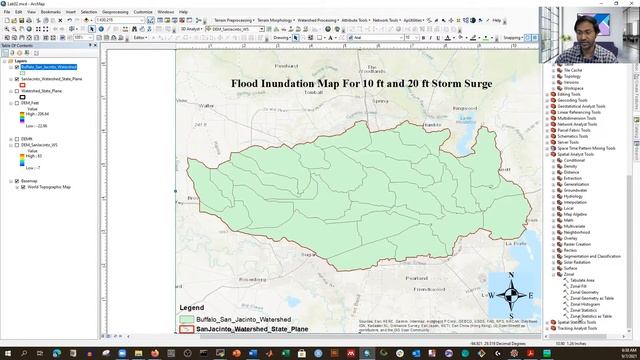Click the List By Drawing Order icon
This screenshot has height=360, width=640.
point(5,53)
